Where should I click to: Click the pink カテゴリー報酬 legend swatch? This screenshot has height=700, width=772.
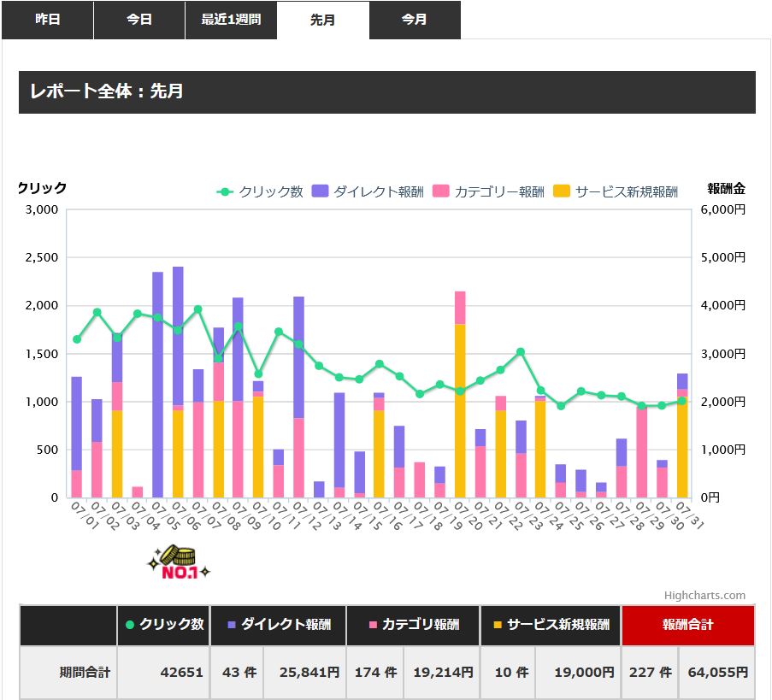pyautogui.click(x=440, y=191)
